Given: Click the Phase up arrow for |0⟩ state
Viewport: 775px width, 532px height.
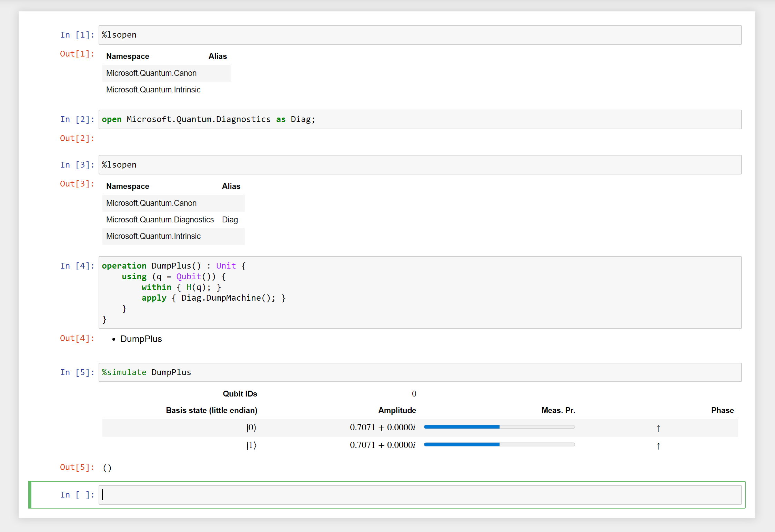Looking at the screenshot, I should tap(659, 428).
